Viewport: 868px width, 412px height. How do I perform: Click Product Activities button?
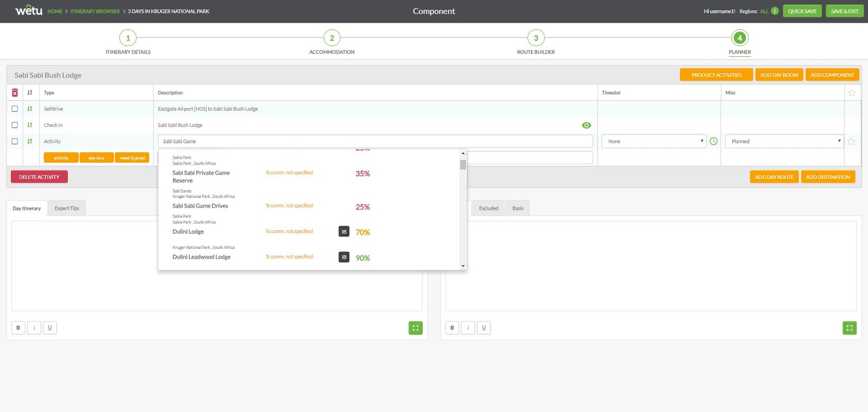pyautogui.click(x=716, y=75)
